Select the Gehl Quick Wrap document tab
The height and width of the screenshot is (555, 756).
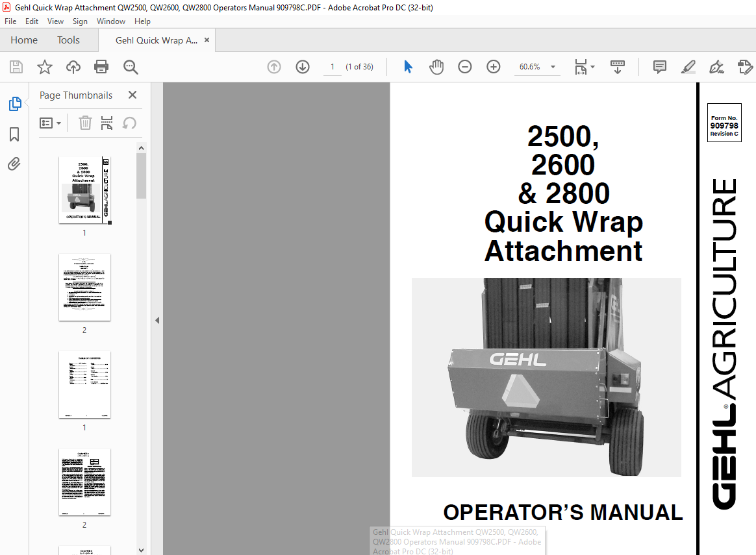click(x=157, y=40)
